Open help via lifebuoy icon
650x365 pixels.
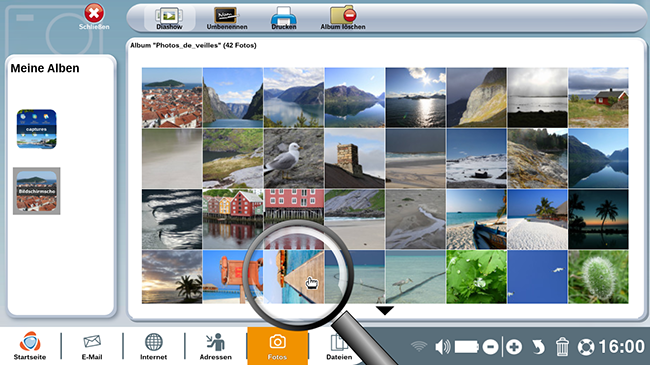(x=586, y=347)
